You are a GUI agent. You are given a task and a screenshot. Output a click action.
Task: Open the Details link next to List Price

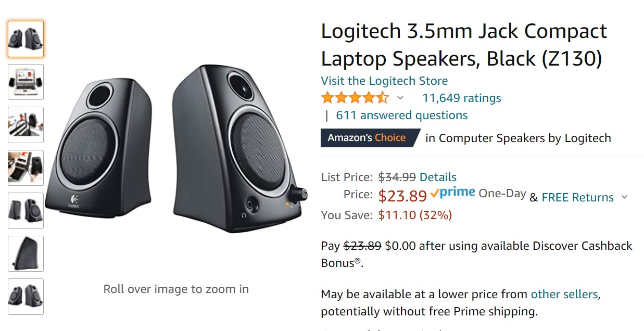click(x=439, y=177)
